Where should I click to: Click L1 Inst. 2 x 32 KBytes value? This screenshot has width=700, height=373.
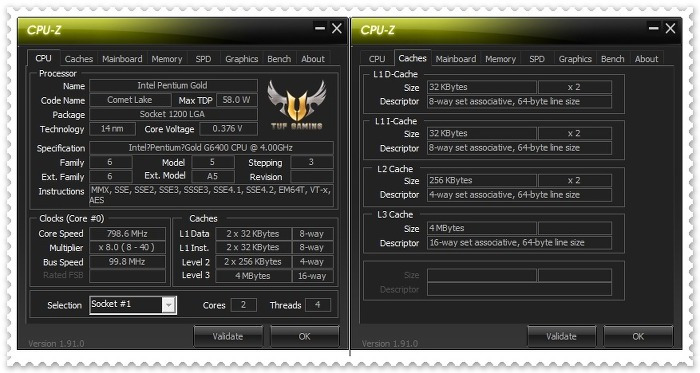[x=253, y=248]
